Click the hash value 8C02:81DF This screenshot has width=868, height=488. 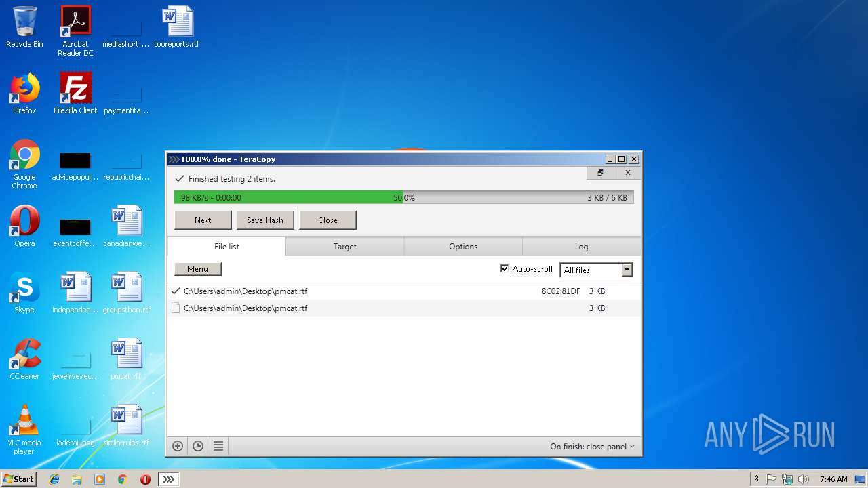point(561,291)
